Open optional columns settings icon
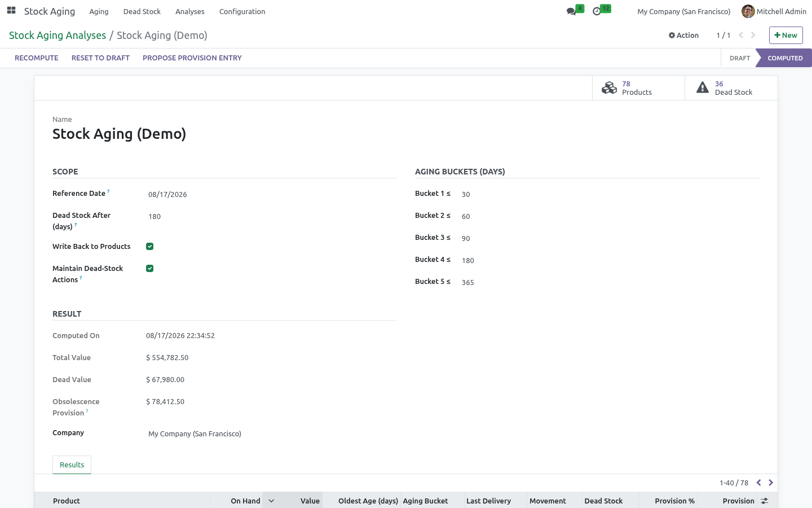 pos(765,501)
